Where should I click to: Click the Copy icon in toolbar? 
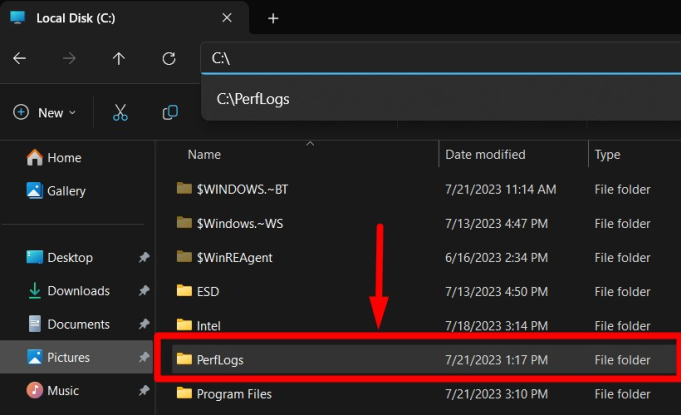tap(170, 113)
